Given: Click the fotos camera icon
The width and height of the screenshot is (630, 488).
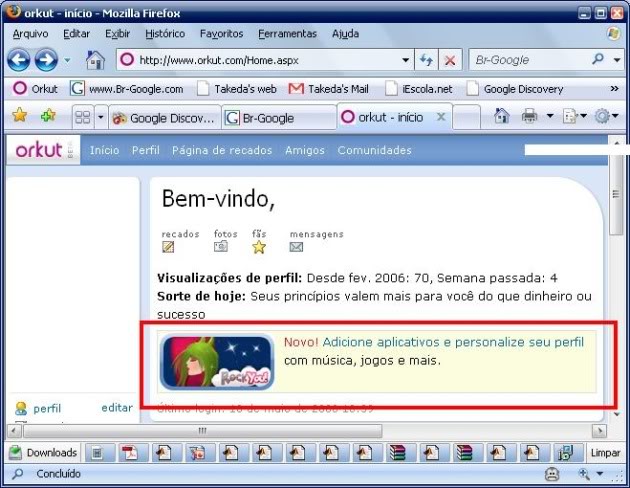Looking at the screenshot, I should click(x=221, y=246).
